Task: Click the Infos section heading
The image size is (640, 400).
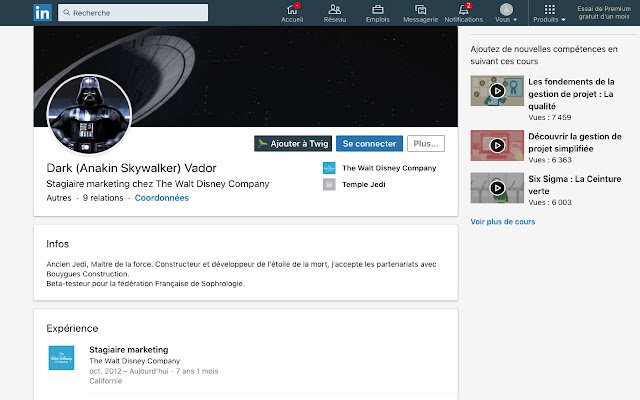Action: point(58,244)
